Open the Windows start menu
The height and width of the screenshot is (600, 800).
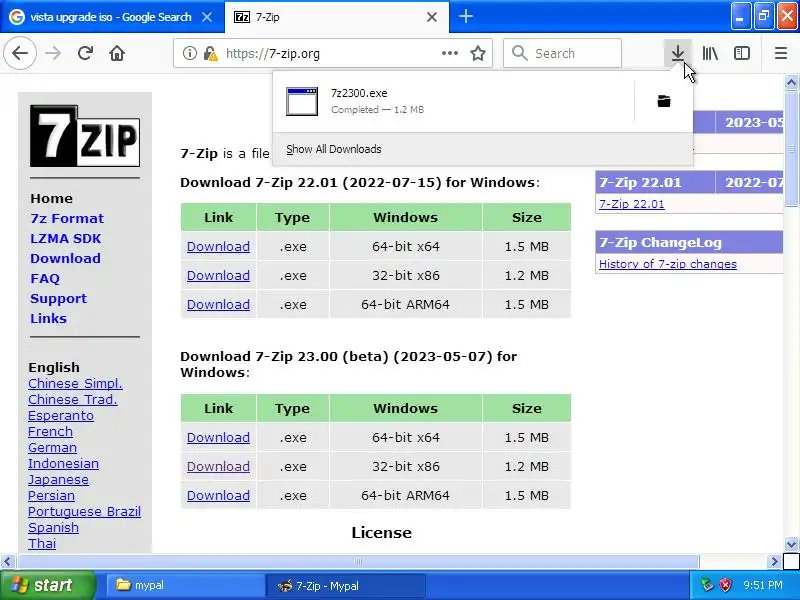point(47,585)
